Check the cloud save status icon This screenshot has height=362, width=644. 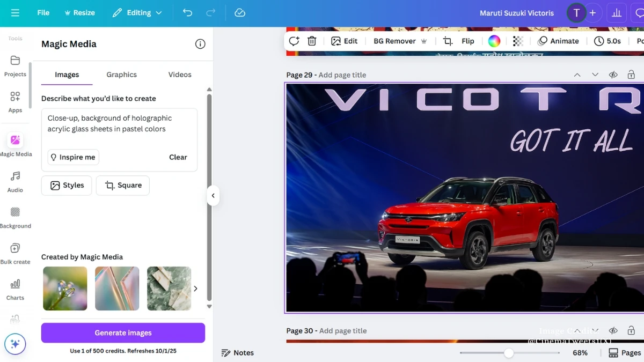240,13
